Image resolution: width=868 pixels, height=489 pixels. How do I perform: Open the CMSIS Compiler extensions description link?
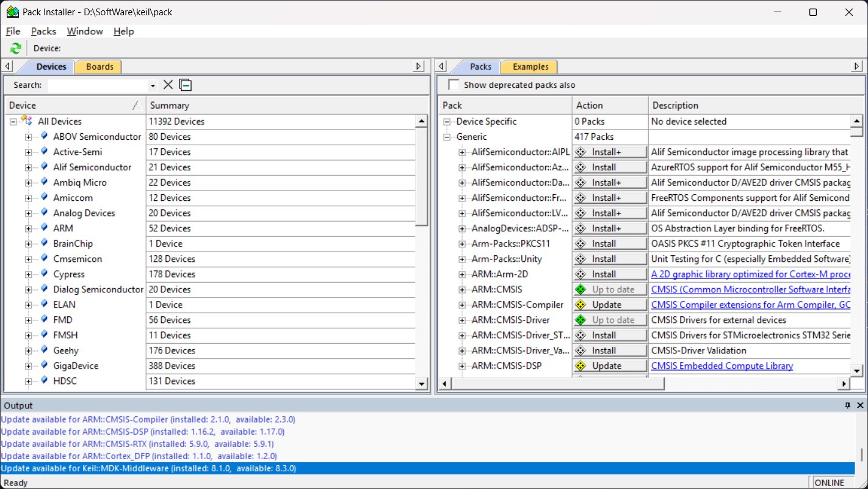pos(751,305)
